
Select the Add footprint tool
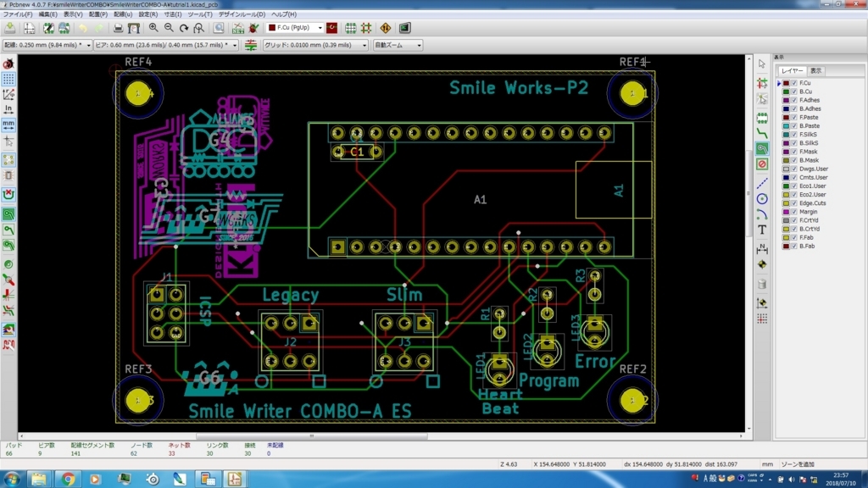tap(762, 118)
